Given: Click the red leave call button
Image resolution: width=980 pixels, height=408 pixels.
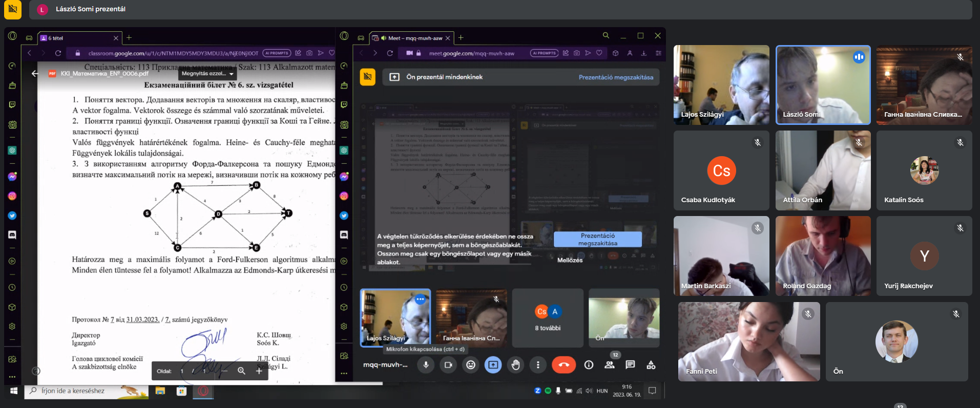Looking at the screenshot, I should click(x=564, y=365).
